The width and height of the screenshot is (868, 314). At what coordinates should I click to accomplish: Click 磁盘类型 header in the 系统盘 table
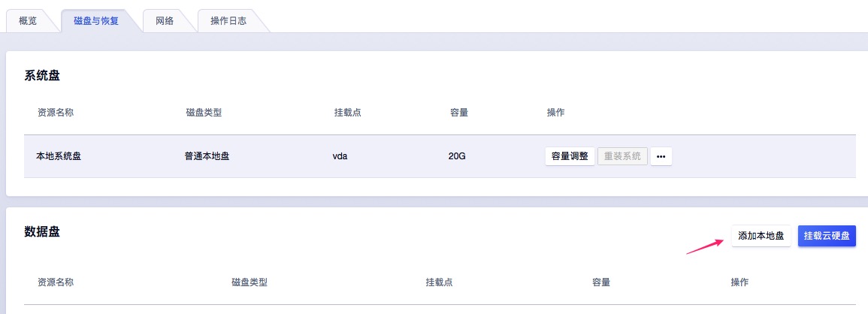(x=204, y=113)
